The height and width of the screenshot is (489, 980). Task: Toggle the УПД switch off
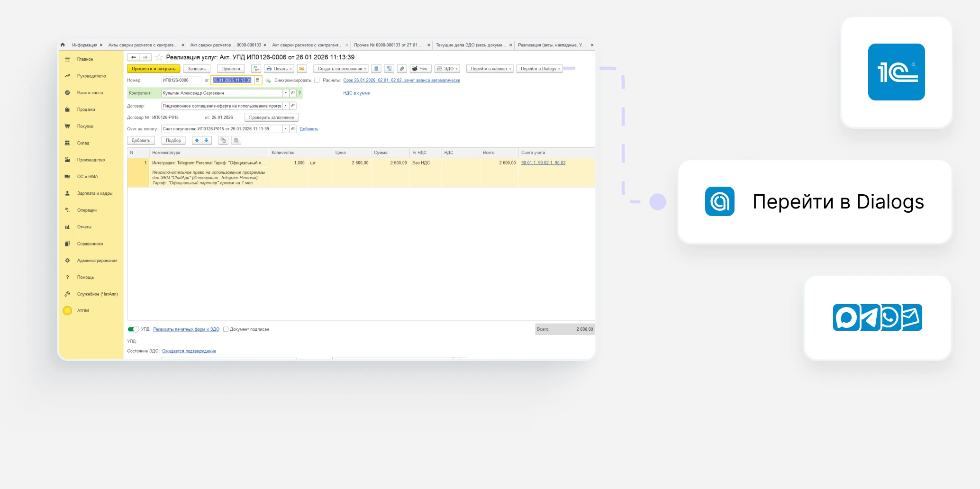[x=133, y=329]
